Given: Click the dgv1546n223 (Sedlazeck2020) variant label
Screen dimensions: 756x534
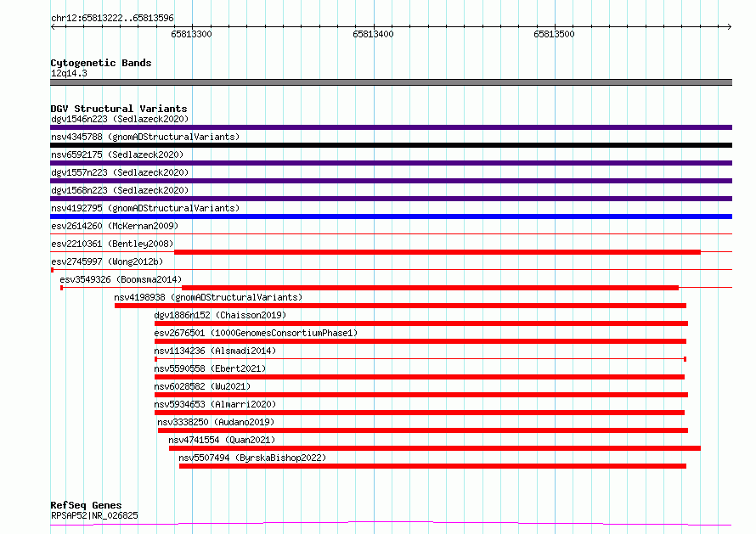Looking at the screenshot, I should coord(120,119).
